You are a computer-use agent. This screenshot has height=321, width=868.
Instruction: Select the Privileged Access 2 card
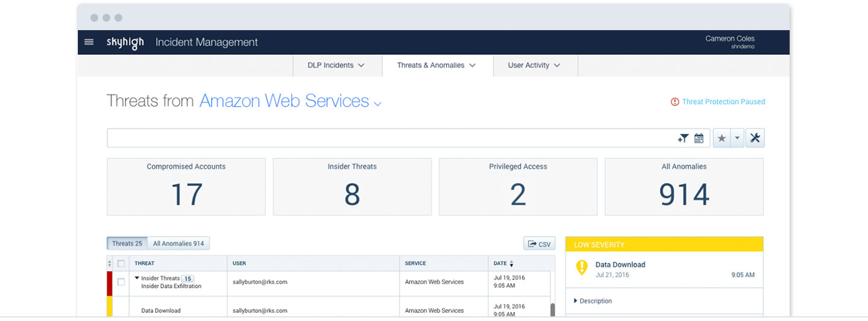click(518, 187)
